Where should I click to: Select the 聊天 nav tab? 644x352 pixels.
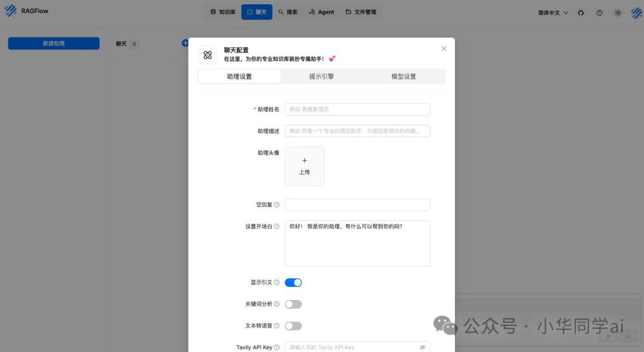[256, 12]
